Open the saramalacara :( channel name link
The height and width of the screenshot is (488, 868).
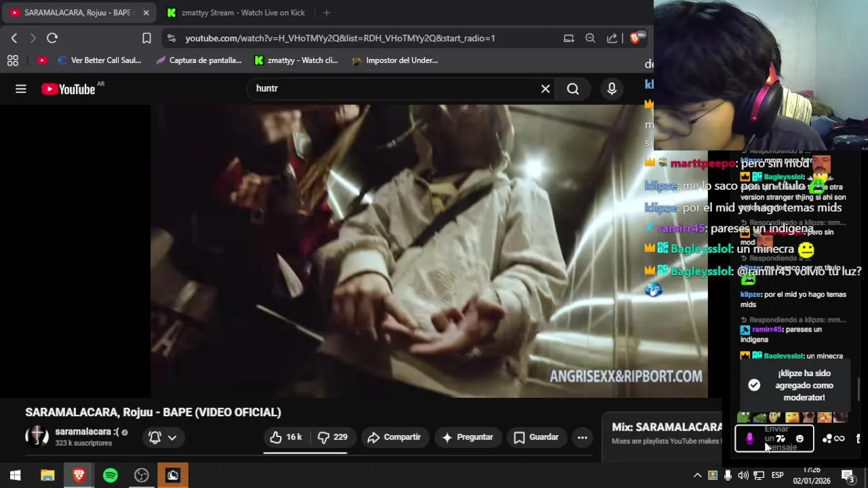point(87,432)
